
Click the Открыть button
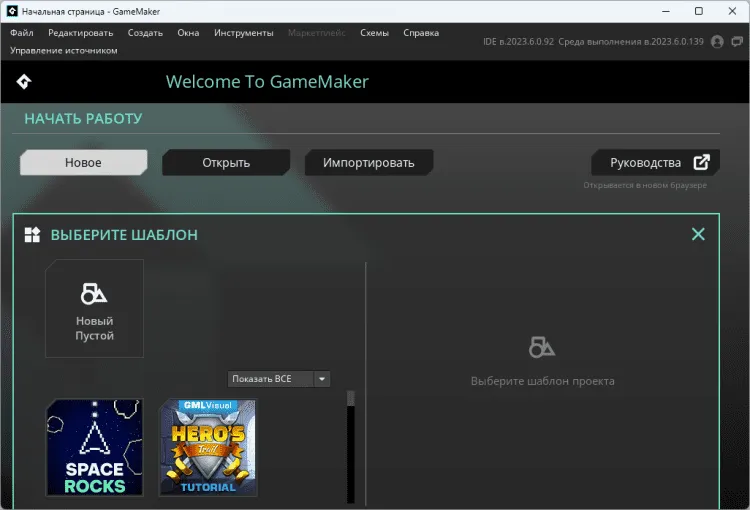pos(226,163)
